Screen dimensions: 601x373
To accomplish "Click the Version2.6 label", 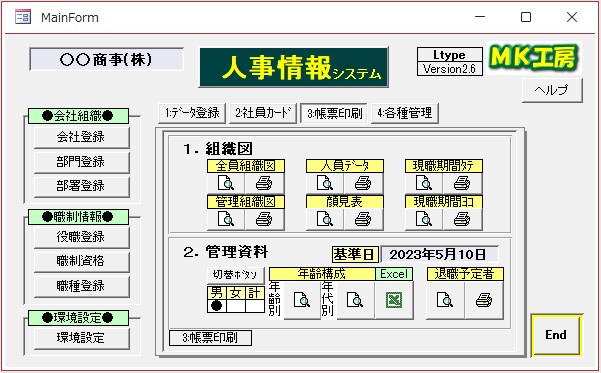I will 450,69.
